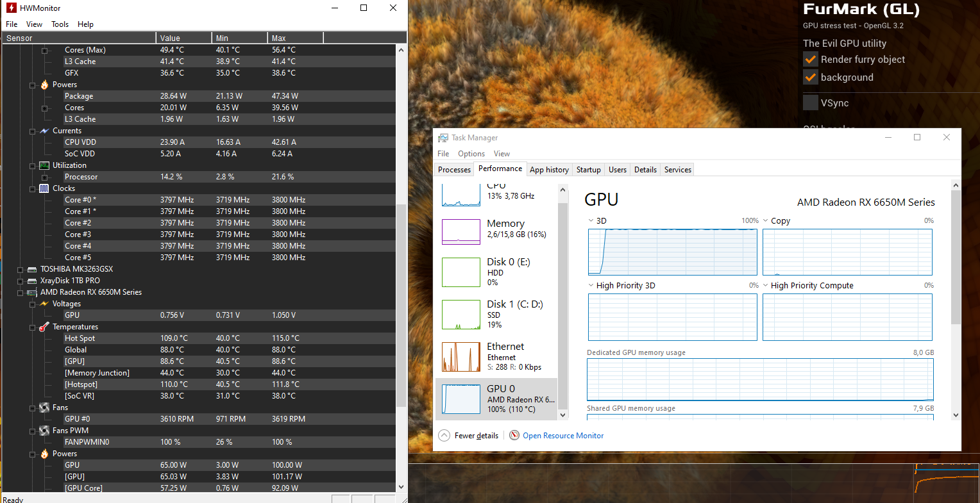Click the Task Manager app icon in its title bar
The height and width of the screenshot is (503, 980).
click(443, 138)
